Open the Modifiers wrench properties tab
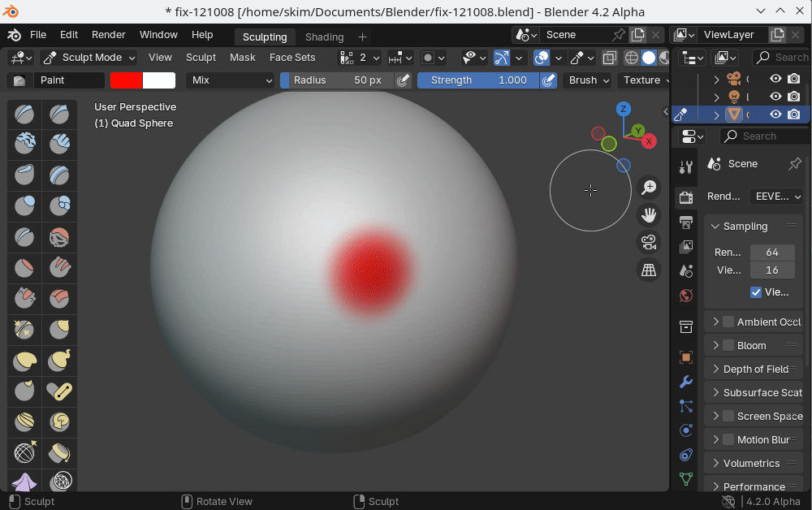Image resolution: width=812 pixels, height=510 pixels. point(686,382)
